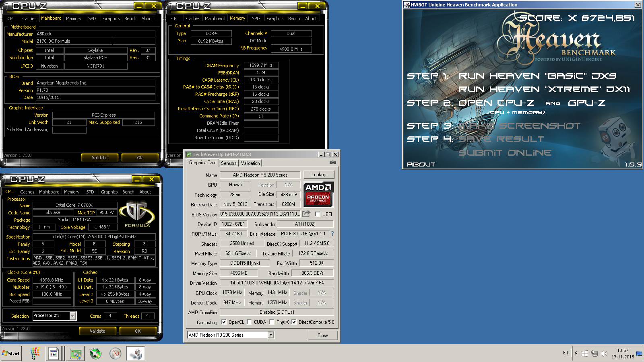The width and height of the screenshot is (644, 362).
Task: Click the GPU Clock 1079 MHz field
Action: pyautogui.click(x=232, y=292)
